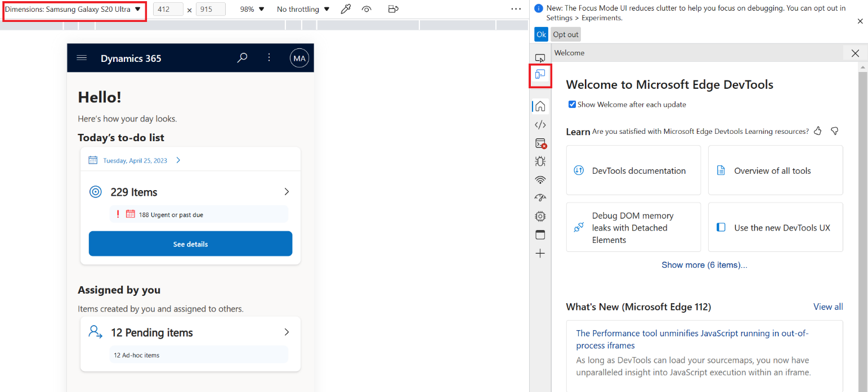This screenshot has width=868, height=392.
Task: Open the Sources bug icon
Action: pos(540,161)
